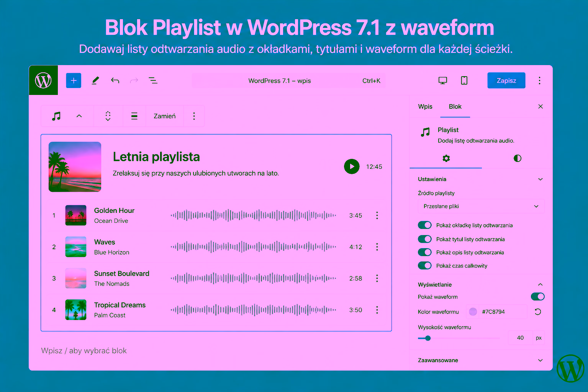Open the styles half-circle tab
Viewport: 588px width, 392px height.
click(517, 158)
